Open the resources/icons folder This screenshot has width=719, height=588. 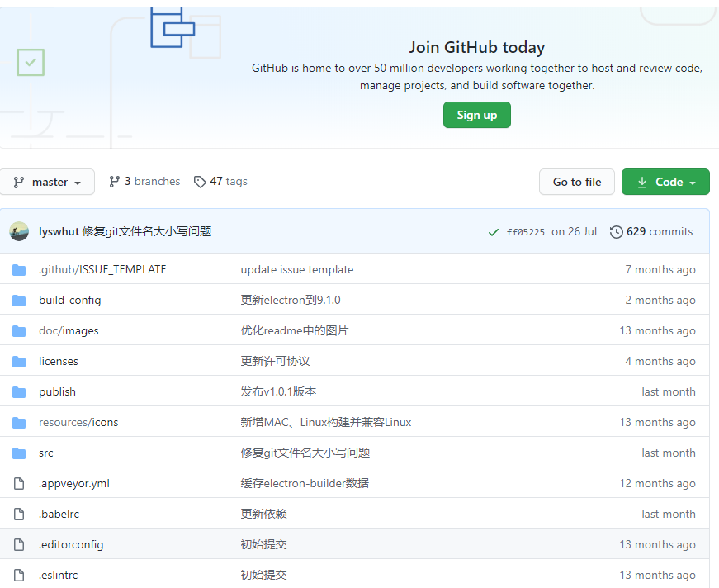click(78, 422)
